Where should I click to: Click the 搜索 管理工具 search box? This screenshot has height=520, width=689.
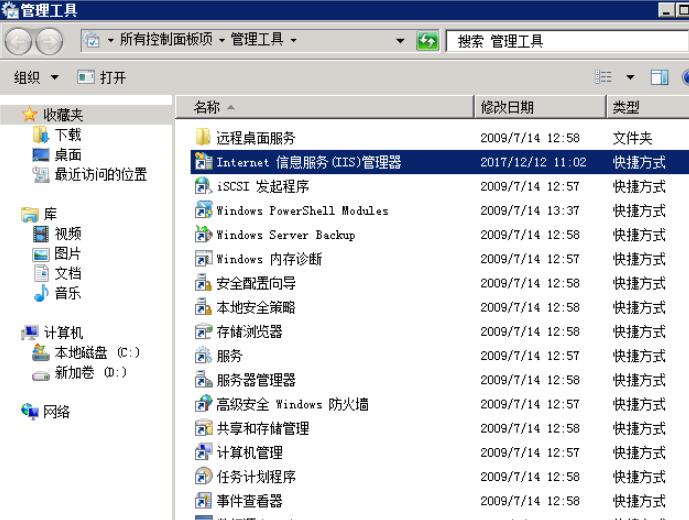pyautogui.click(x=567, y=41)
